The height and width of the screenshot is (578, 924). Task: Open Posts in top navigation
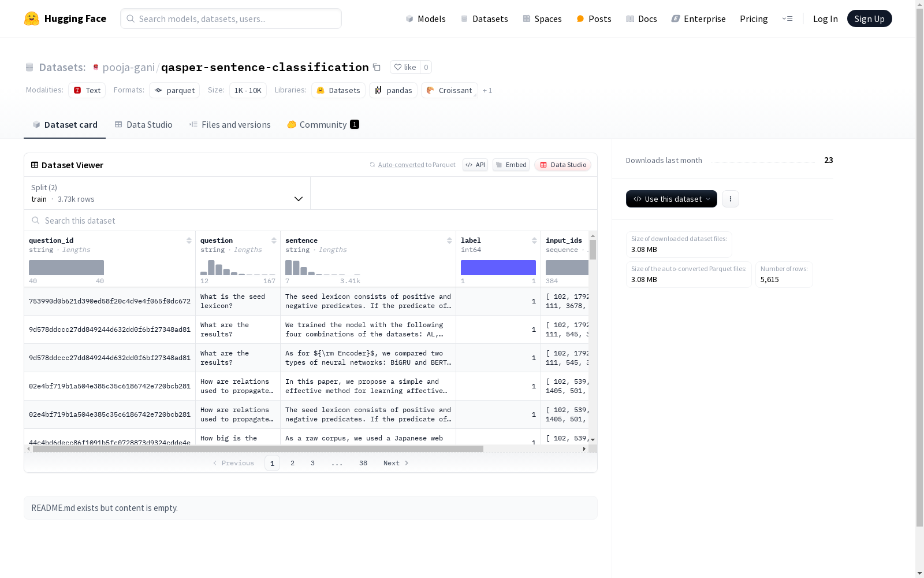click(594, 18)
